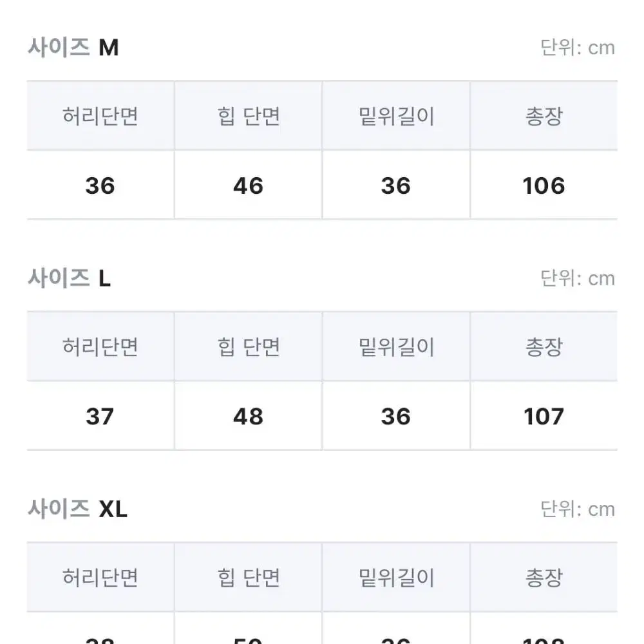644x644 pixels.
Task: Select total length 106 cell
Action: pyautogui.click(x=544, y=185)
